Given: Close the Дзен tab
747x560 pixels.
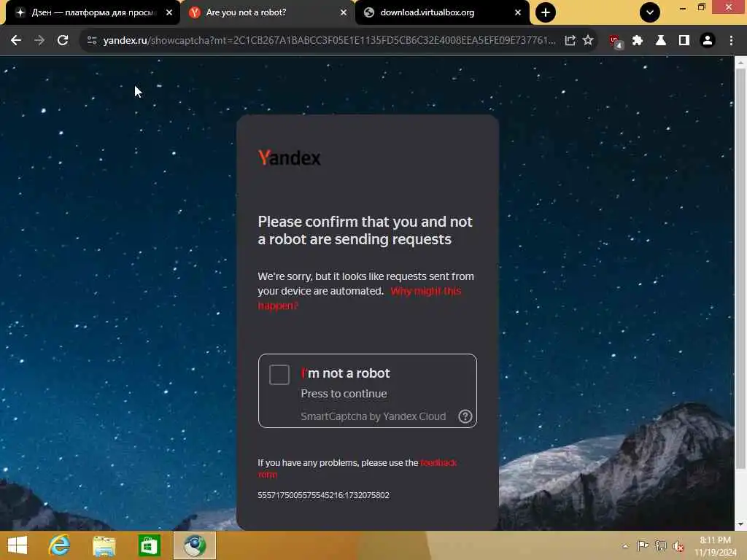Looking at the screenshot, I should [169, 12].
